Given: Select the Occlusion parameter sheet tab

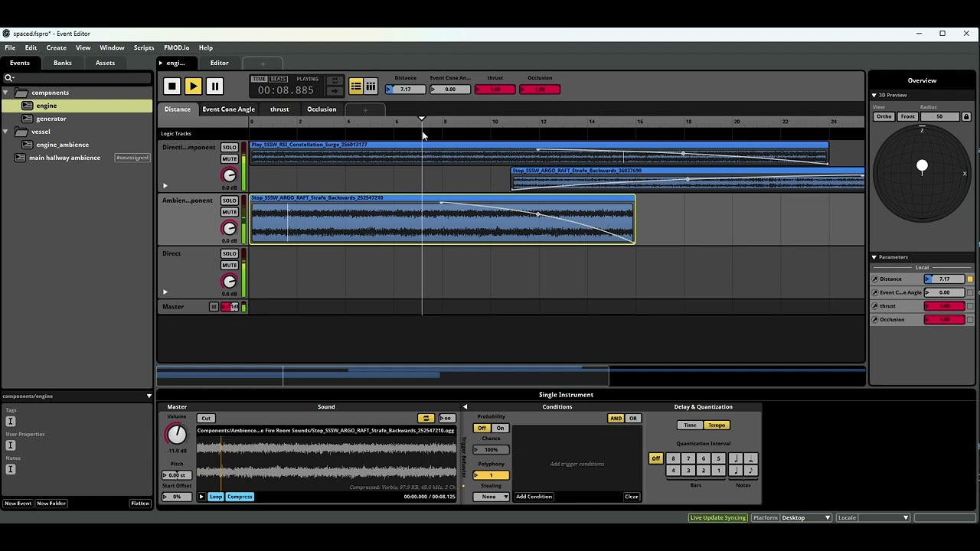Looking at the screenshot, I should point(322,109).
